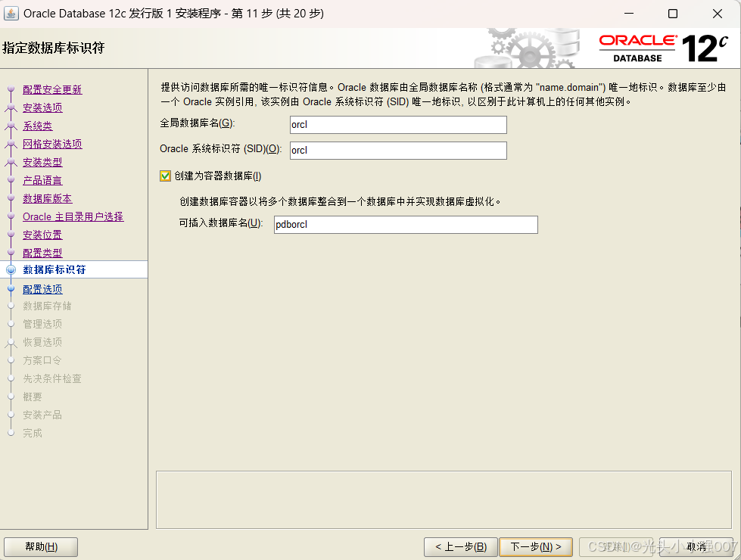Click the 取消 button

pos(698,546)
